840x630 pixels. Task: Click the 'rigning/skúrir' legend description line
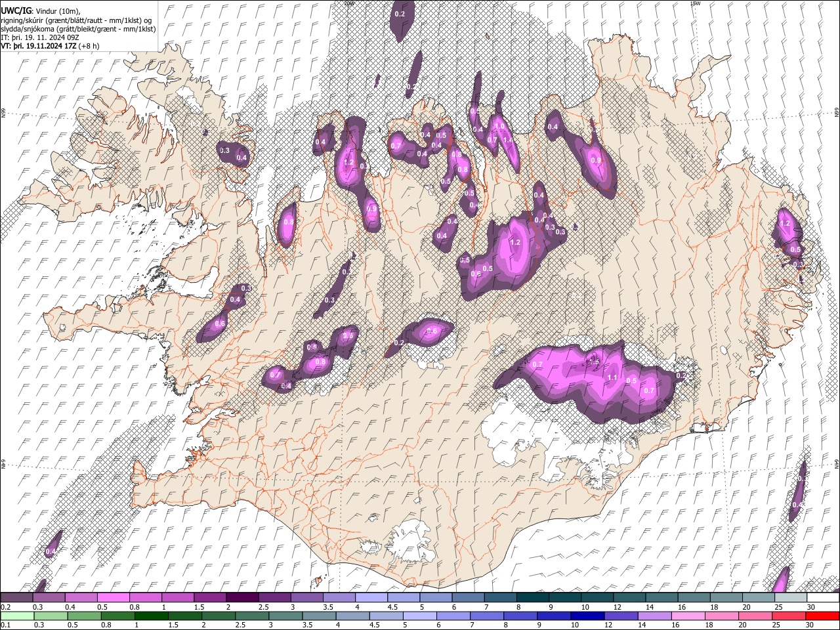coord(76,20)
